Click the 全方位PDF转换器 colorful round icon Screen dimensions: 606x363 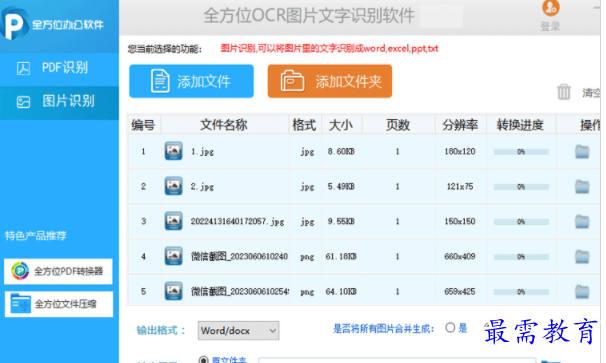pos(20,271)
